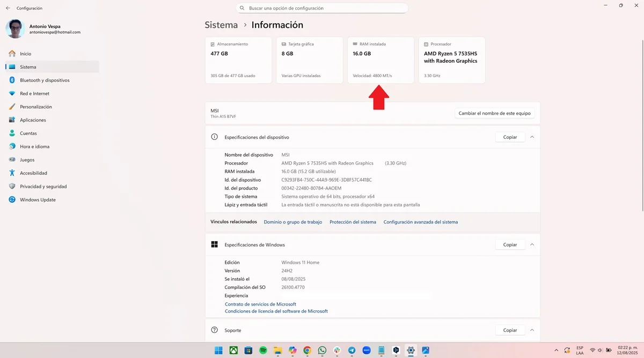Collapse the Especificaciones del dispositivo section
The image size is (644, 358).
[x=532, y=137]
